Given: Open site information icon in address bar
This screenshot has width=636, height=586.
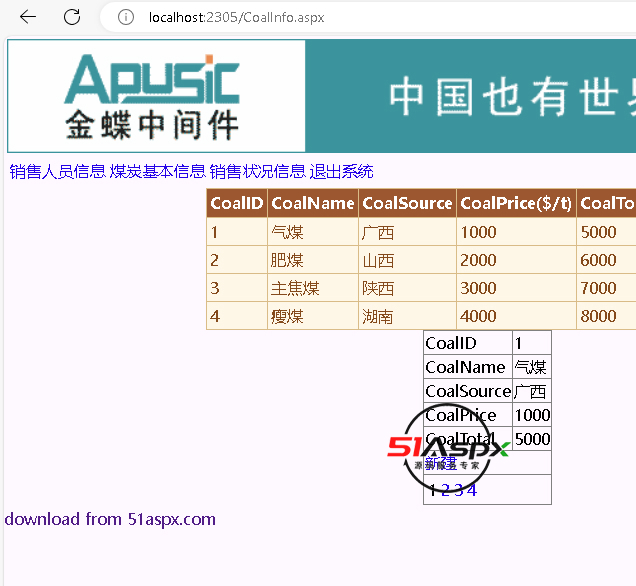Looking at the screenshot, I should (126, 17).
